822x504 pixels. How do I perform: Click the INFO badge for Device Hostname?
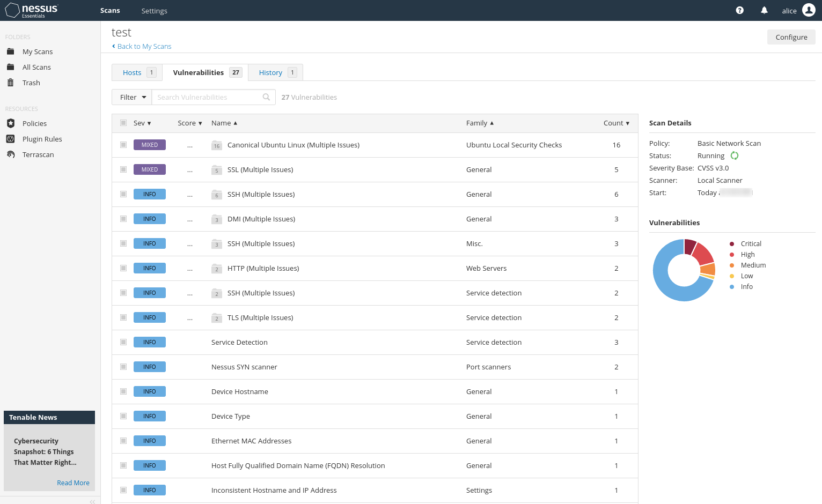coord(150,391)
